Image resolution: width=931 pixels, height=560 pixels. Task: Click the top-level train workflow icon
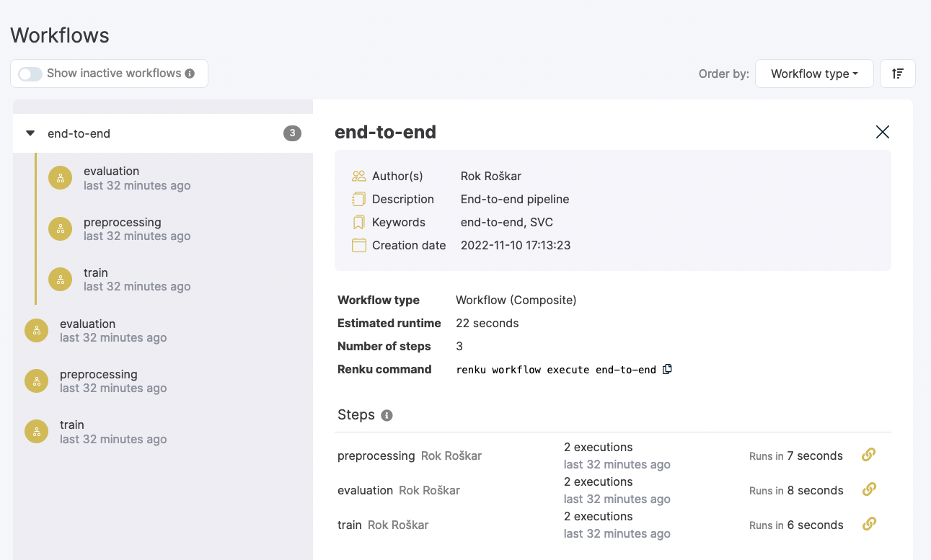(37, 432)
